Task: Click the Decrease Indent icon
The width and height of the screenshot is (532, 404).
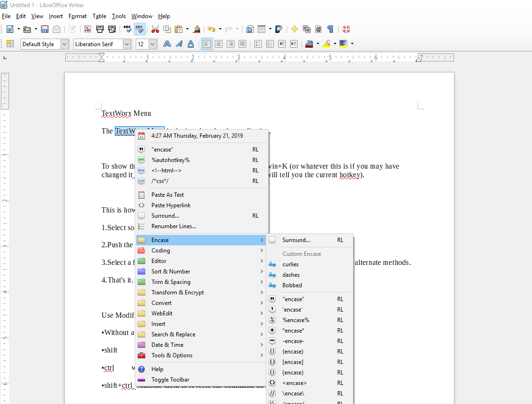Action: pos(282,44)
